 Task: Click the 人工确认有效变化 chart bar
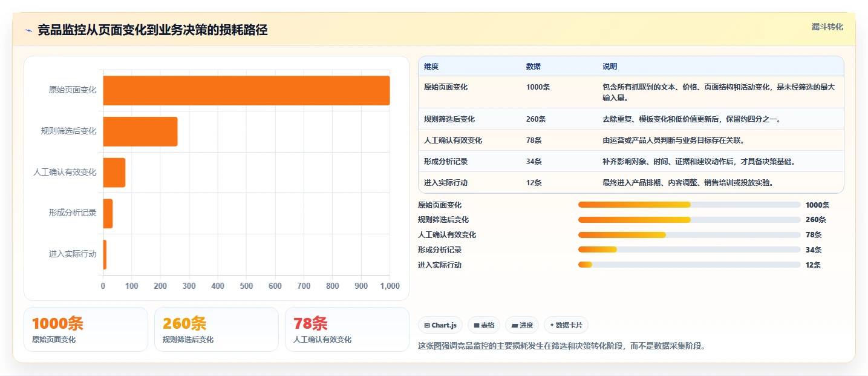click(x=114, y=173)
